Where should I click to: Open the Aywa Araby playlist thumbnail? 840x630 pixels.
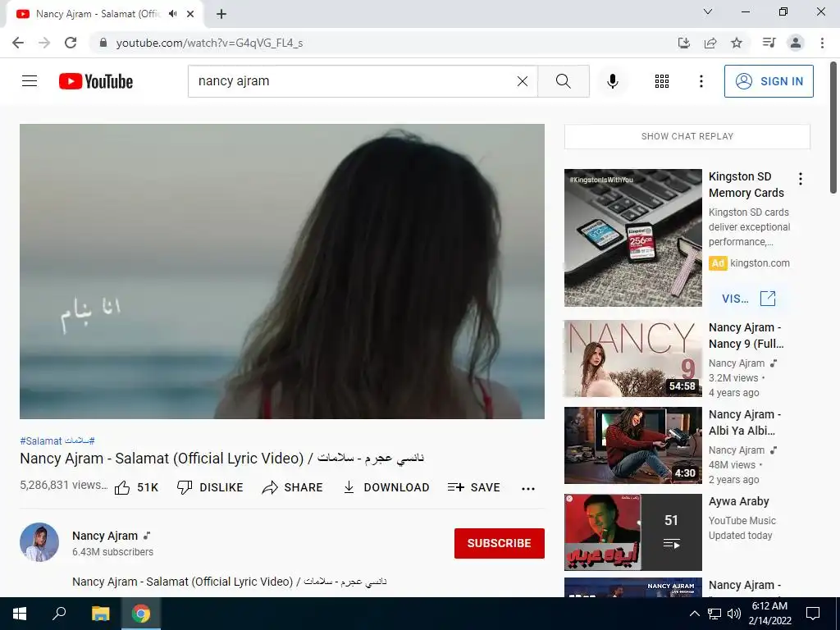click(x=632, y=532)
